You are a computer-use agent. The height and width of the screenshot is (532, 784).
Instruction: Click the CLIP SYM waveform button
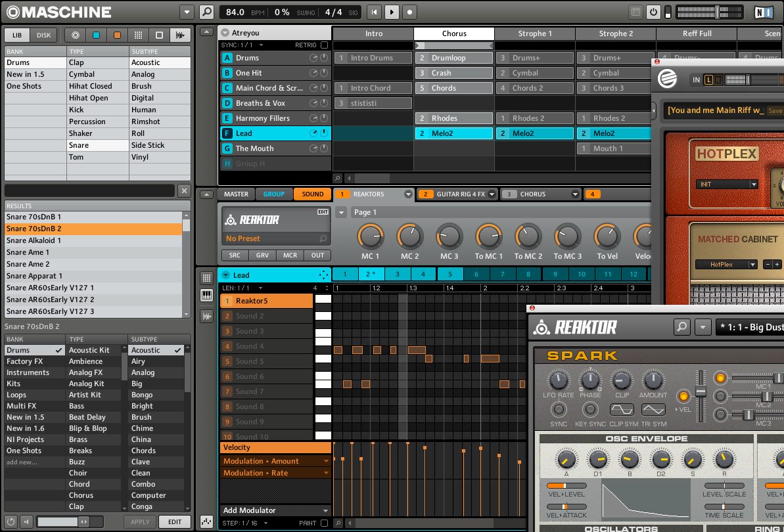point(622,410)
